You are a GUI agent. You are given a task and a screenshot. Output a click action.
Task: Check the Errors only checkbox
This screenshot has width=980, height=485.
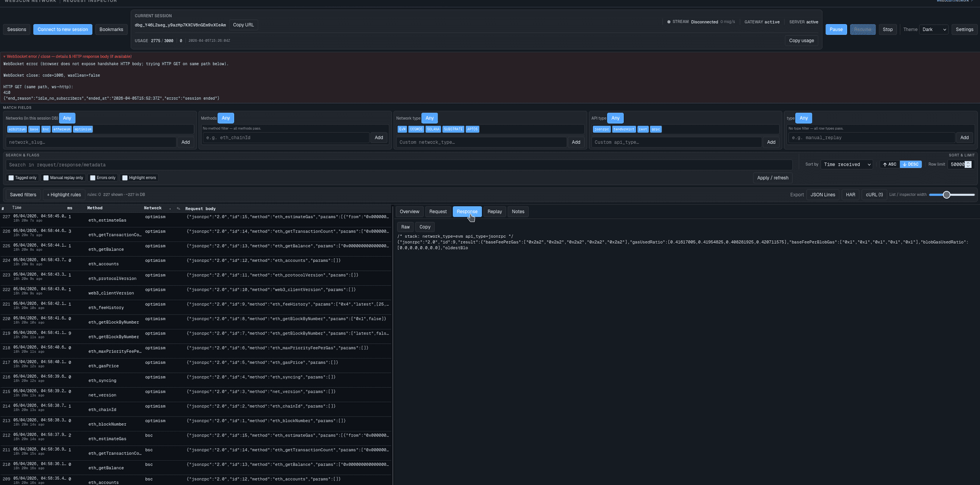point(93,178)
